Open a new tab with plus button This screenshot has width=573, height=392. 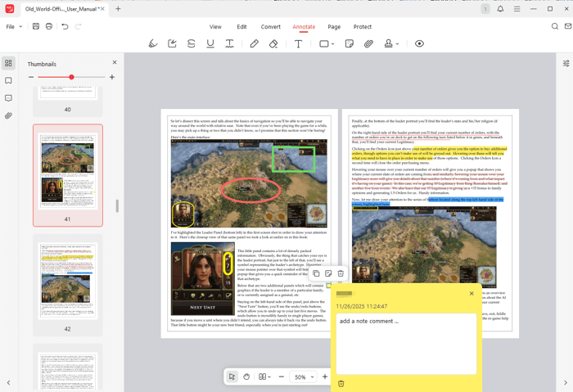pos(118,9)
